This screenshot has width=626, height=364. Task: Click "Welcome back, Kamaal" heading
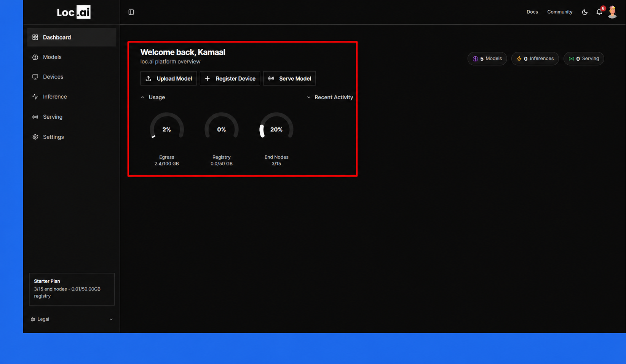click(x=183, y=52)
